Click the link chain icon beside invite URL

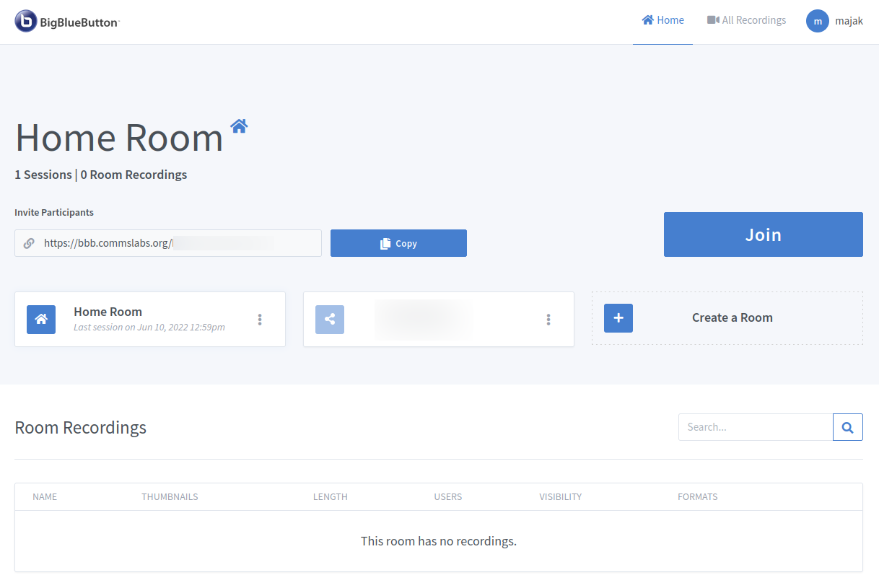tap(29, 244)
